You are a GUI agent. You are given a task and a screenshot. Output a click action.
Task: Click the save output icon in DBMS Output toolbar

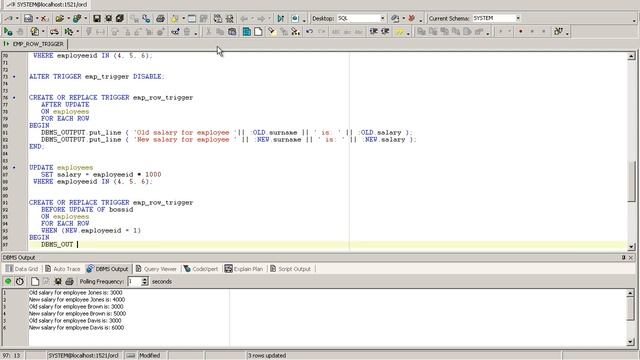pyautogui.click(x=58, y=281)
